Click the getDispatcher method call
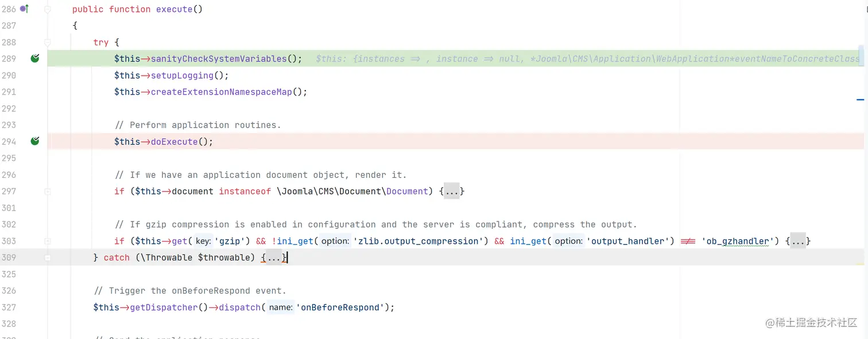 [x=164, y=307]
